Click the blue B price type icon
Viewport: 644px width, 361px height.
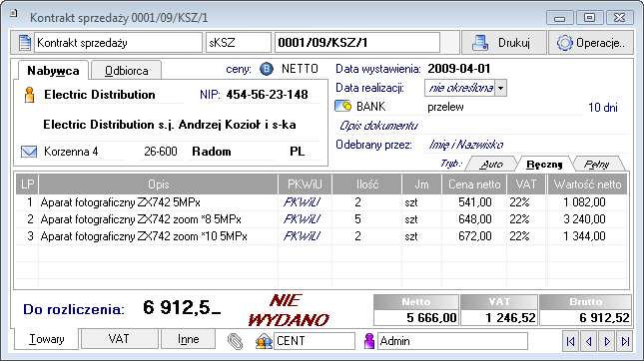267,69
